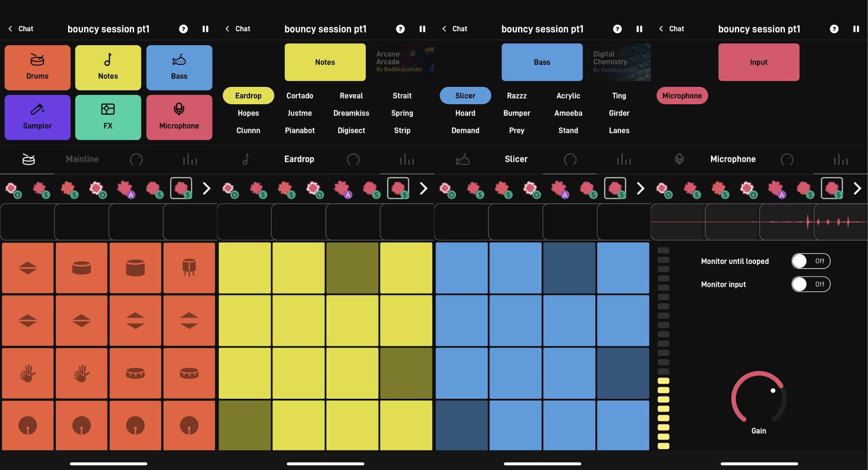Tap the floor tom drum pad
This screenshot has height=470, width=868.
tap(189, 268)
